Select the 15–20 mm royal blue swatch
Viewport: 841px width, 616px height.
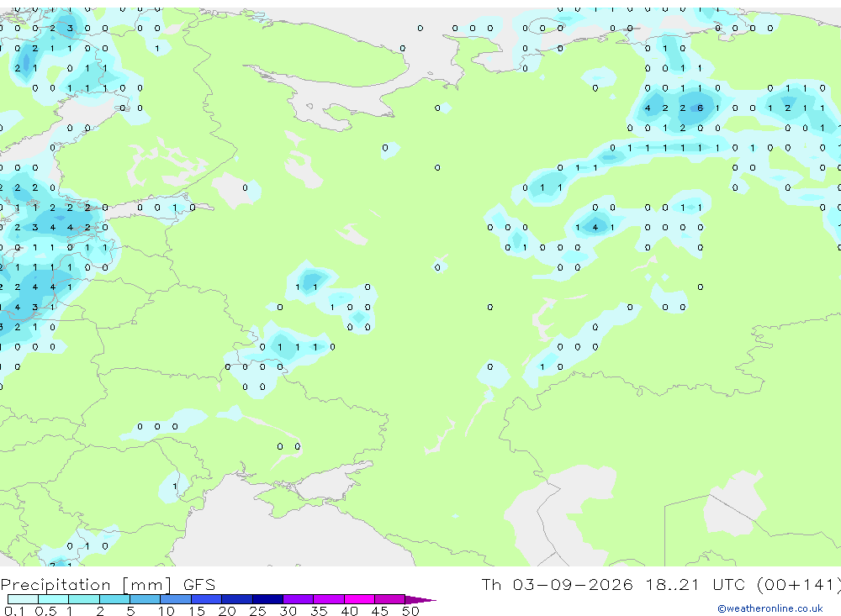click(206, 599)
